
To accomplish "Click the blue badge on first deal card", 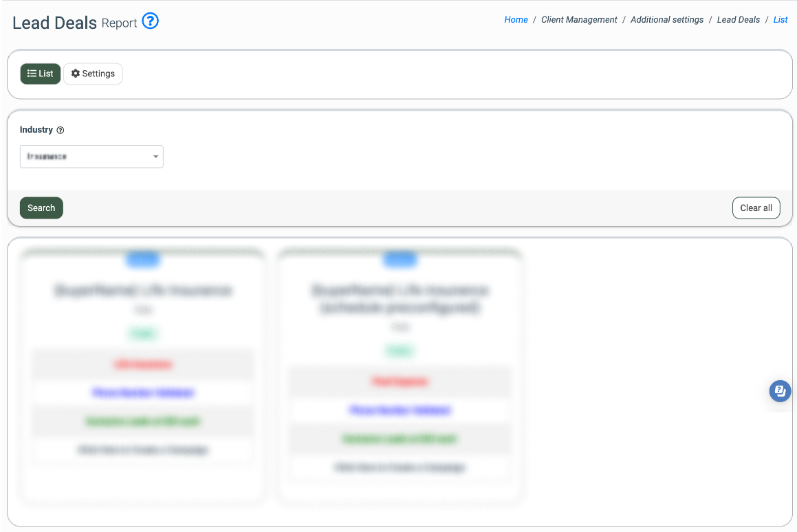I will pos(143,259).
